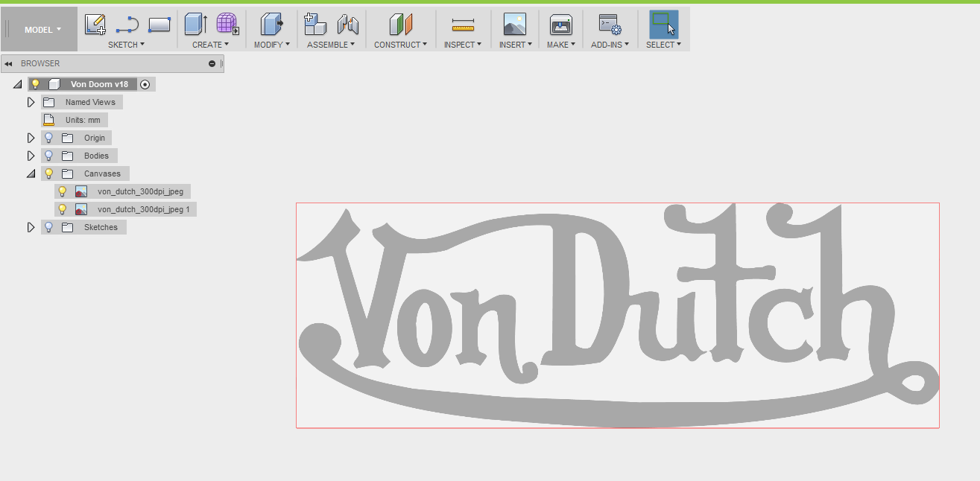The height and width of the screenshot is (481, 980).
Task: Pick the Joint tool icon
Action: (348, 25)
